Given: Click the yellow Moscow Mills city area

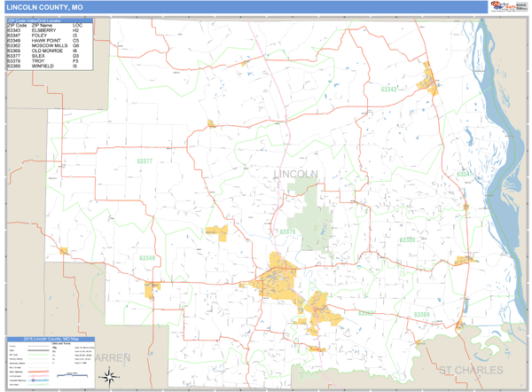Looking at the screenshot, I should point(319,309).
